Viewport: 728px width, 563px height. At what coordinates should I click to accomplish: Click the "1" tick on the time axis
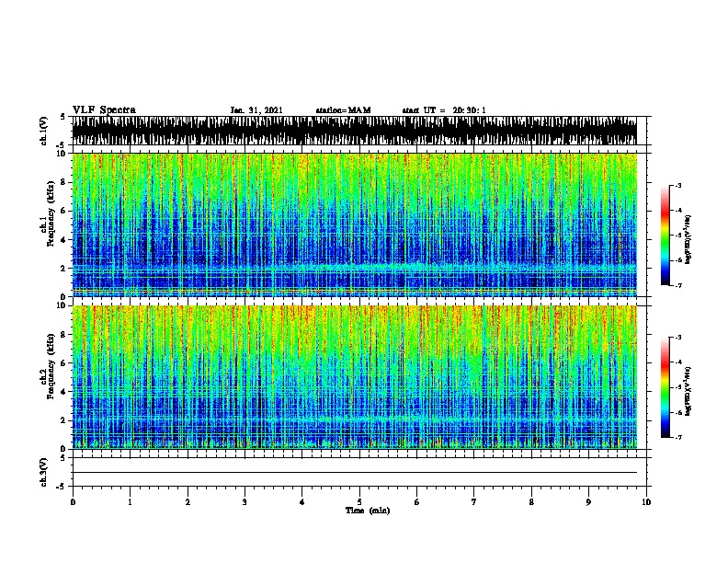pyautogui.click(x=130, y=502)
